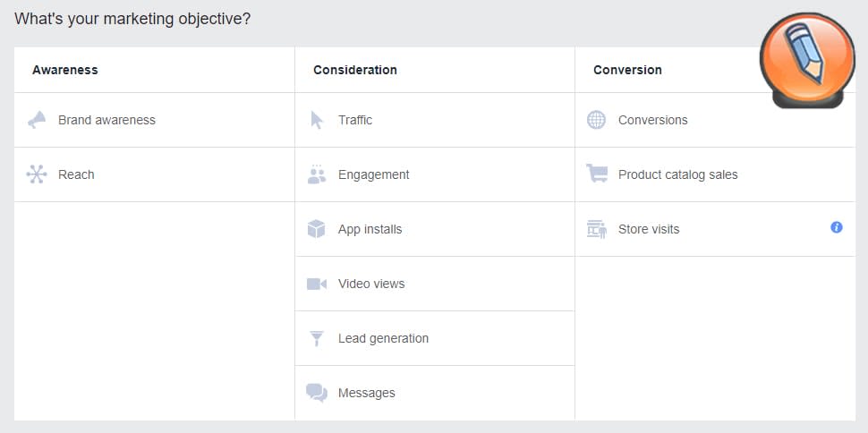Screen dimensions: 868x433
Task: Click the Awareness column header
Action: pos(65,70)
